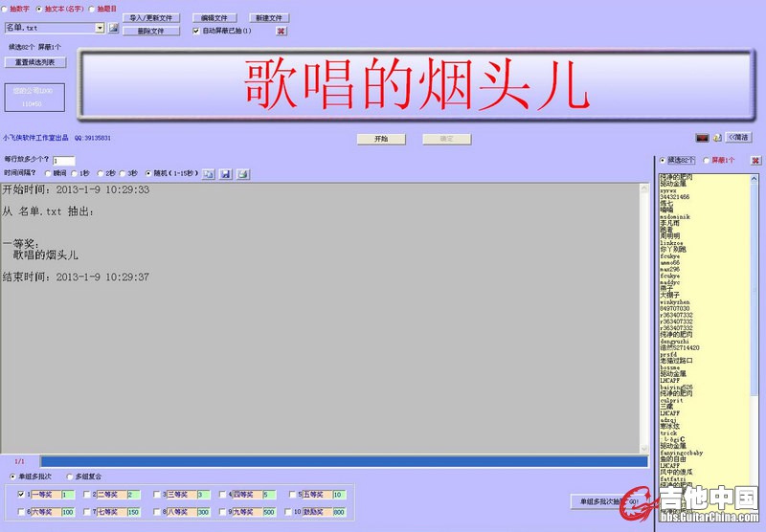Image resolution: width=766 pixels, height=532 pixels.
Task: Click 删除文件 button
Action: tap(151, 31)
